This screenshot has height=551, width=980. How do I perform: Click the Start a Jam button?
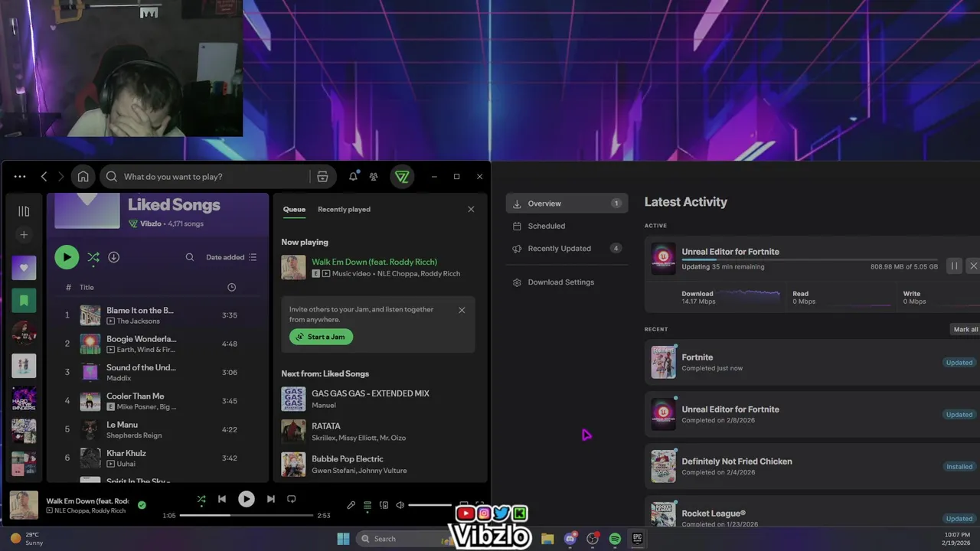point(321,337)
